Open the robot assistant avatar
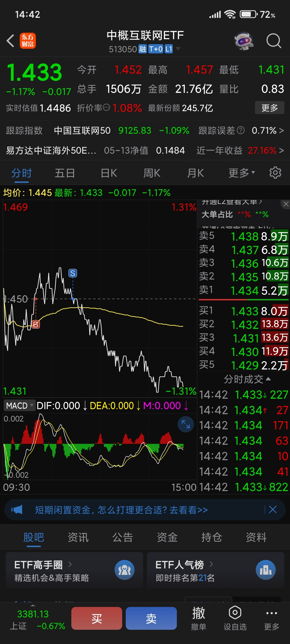The image size is (290, 644). point(244,41)
